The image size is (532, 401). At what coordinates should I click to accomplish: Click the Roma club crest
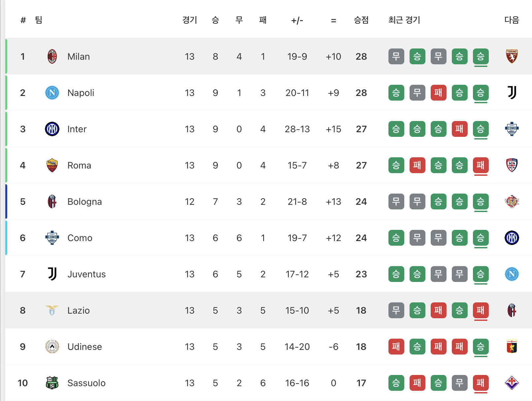coord(52,165)
